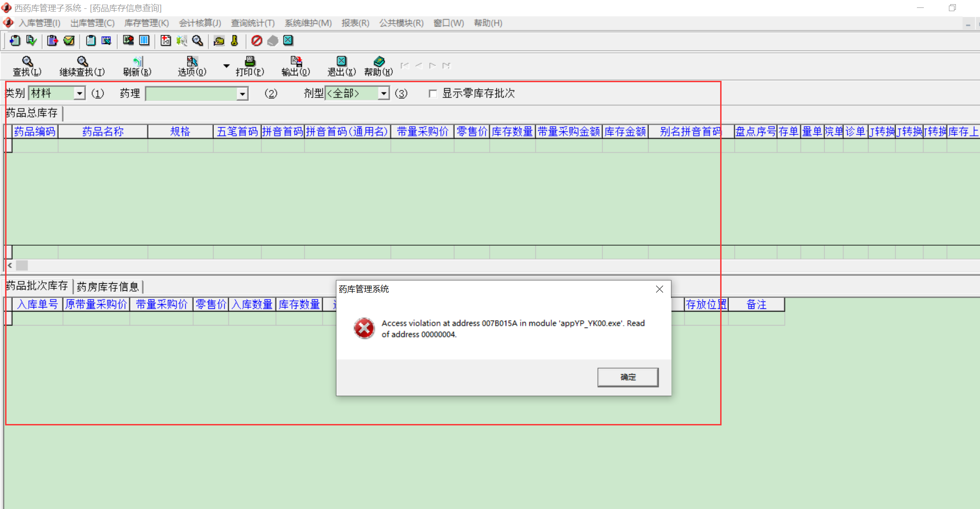This screenshot has height=509, width=980.
Task: Expand the arrow next to 选项(O)
Action: pyautogui.click(x=226, y=66)
